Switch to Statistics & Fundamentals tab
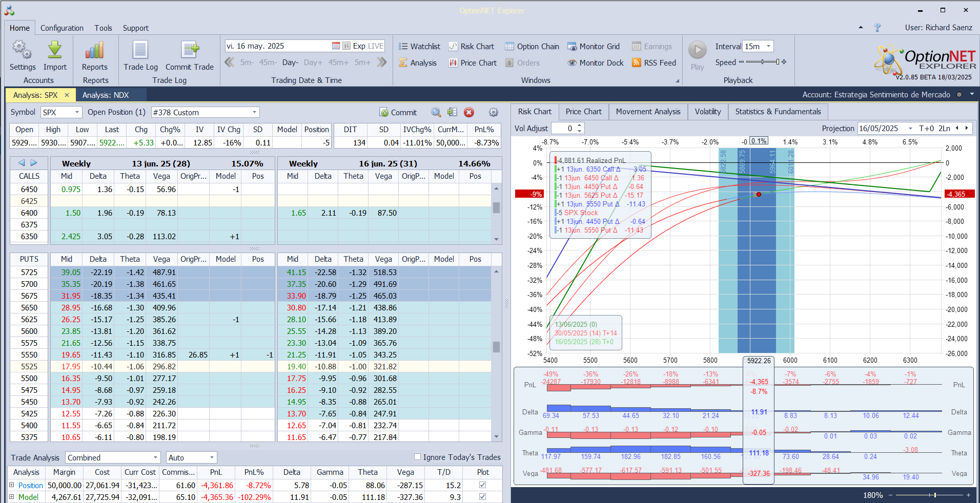Image resolution: width=980 pixels, height=503 pixels. pos(778,112)
